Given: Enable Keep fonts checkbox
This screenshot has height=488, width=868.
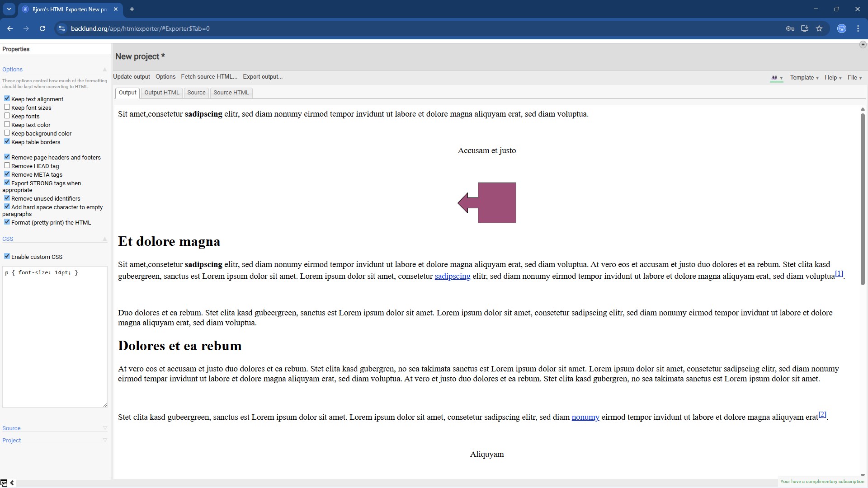Looking at the screenshot, I should coord(7,116).
